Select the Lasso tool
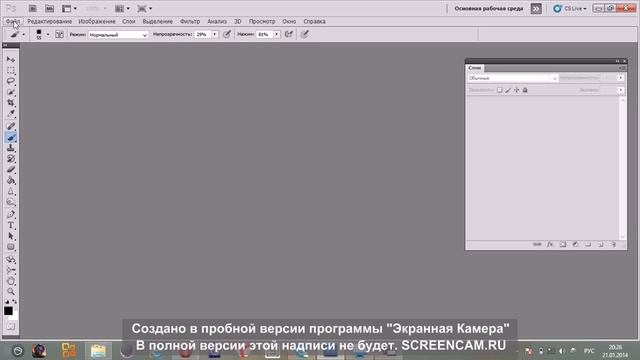Viewport: 640px width, 360px height. [11, 81]
